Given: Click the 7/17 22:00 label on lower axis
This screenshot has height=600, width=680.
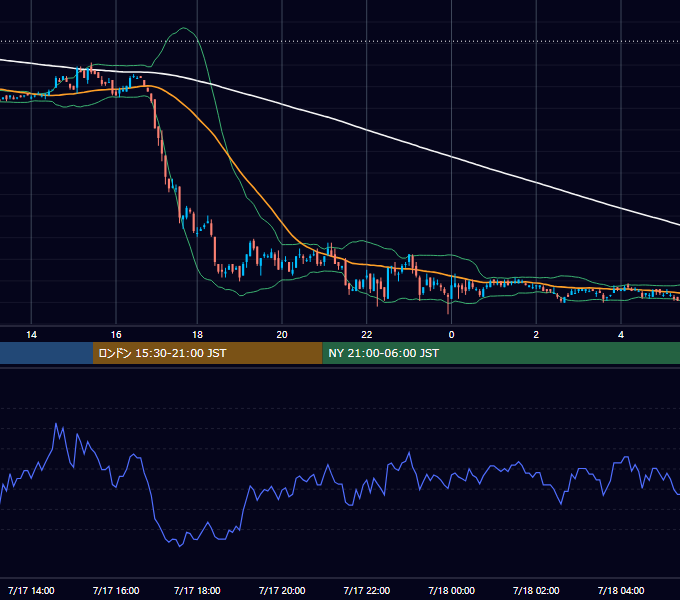Looking at the screenshot, I should pos(367,590).
